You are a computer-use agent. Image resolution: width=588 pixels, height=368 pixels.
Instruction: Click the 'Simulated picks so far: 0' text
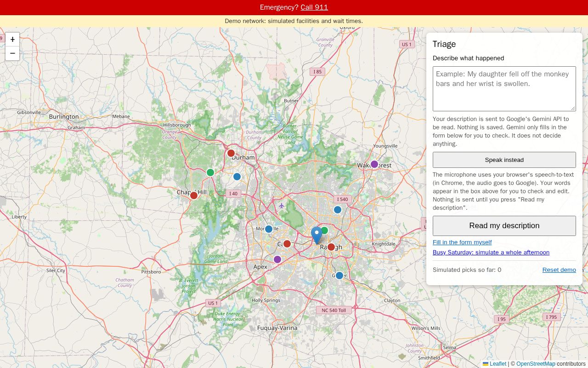point(467,270)
